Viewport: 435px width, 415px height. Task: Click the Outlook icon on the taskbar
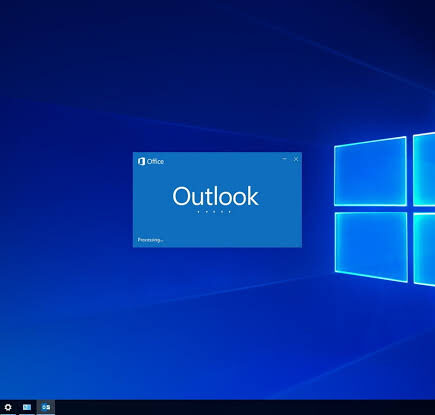point(46,407)
